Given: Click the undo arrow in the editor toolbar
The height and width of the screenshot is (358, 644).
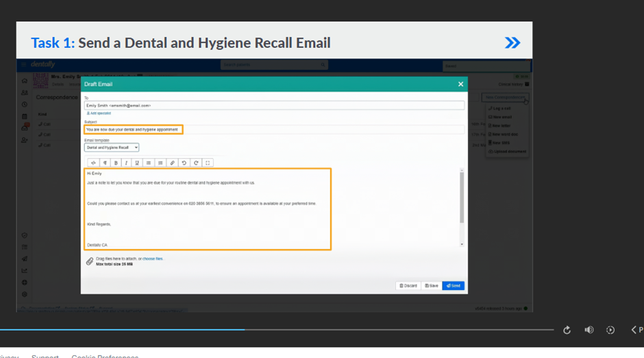Looking at the screenshot, I should (x=184, y=163).
